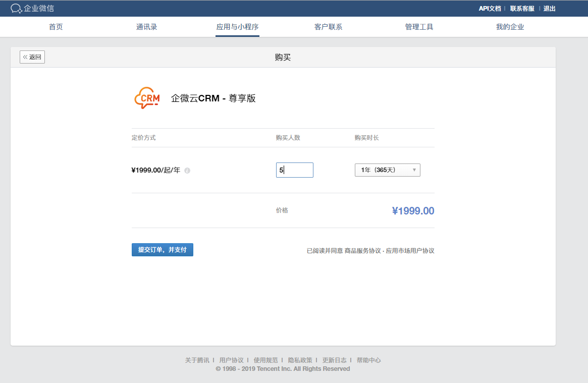
Task: Open the API文档 link
Action: [x=490, y=9]
